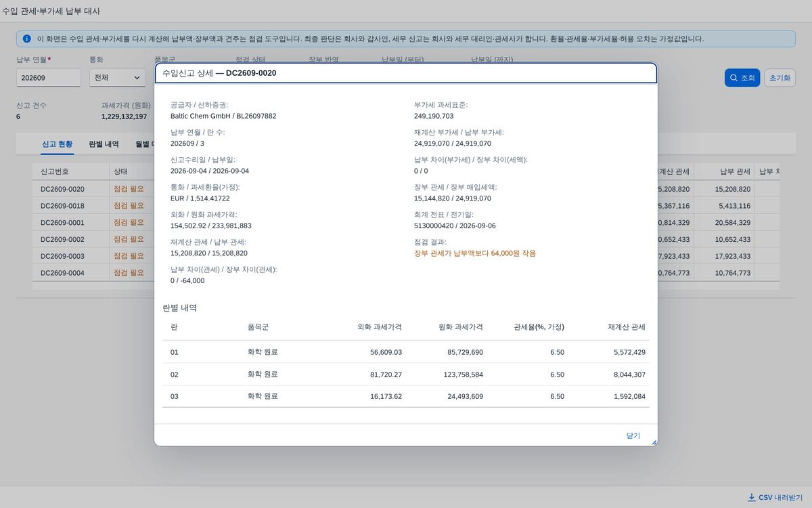Viewport: 812px width, 508px height.
Task: Select declaration row DC2609-0020
Action: [406, 189]
